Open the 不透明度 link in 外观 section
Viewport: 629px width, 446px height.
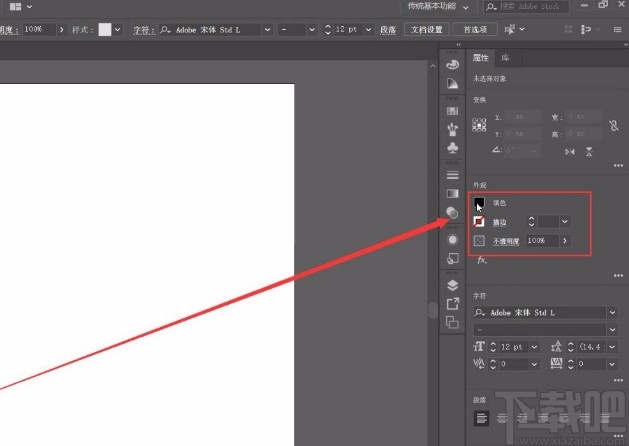506,241
